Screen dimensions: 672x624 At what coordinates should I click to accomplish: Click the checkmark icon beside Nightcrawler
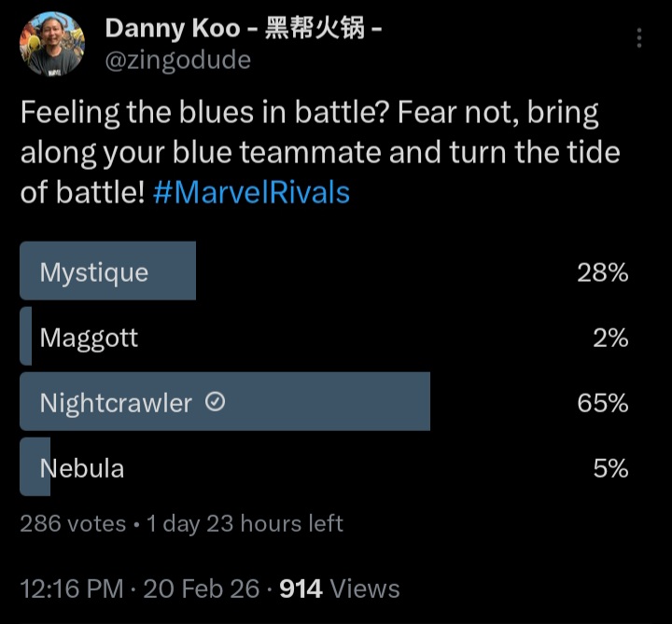click(215, 402)
